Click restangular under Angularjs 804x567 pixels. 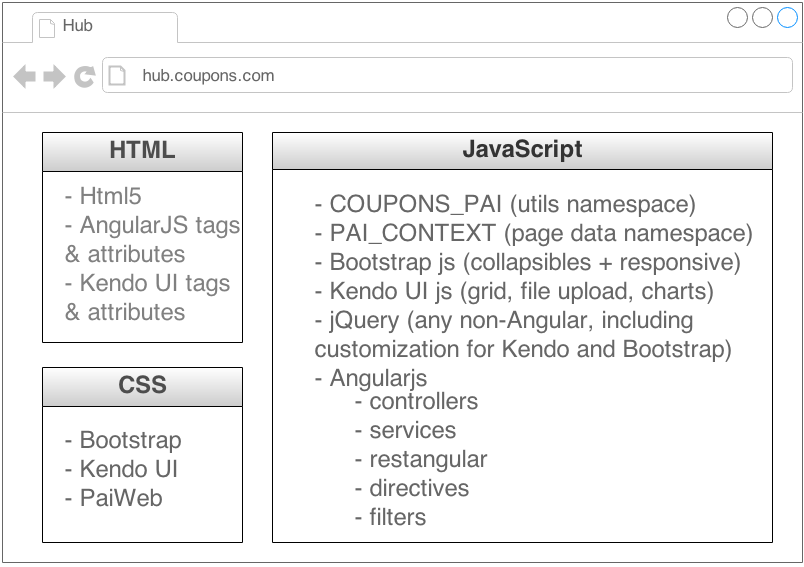coord(421,460)
